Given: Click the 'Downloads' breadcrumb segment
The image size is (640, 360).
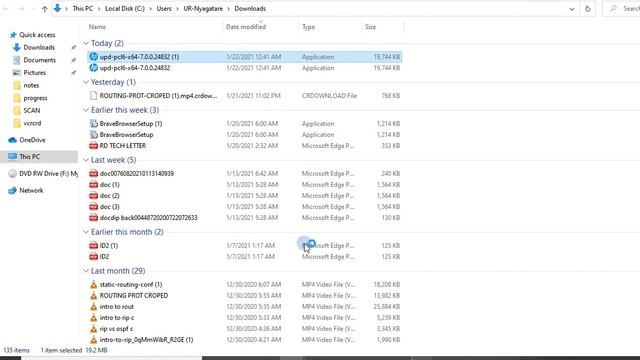Looking at the screenshot, I should tap(250, 9).
